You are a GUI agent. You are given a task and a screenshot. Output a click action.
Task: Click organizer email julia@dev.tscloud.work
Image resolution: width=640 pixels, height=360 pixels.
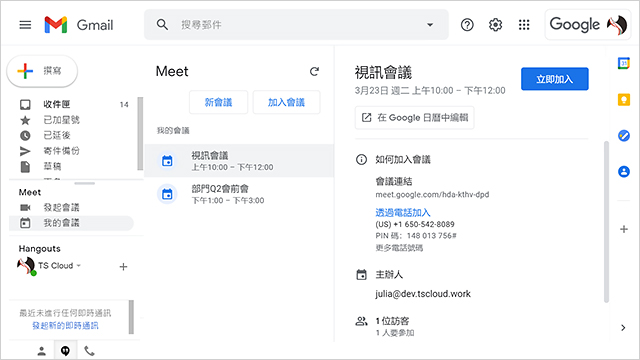tap(423, 294)
